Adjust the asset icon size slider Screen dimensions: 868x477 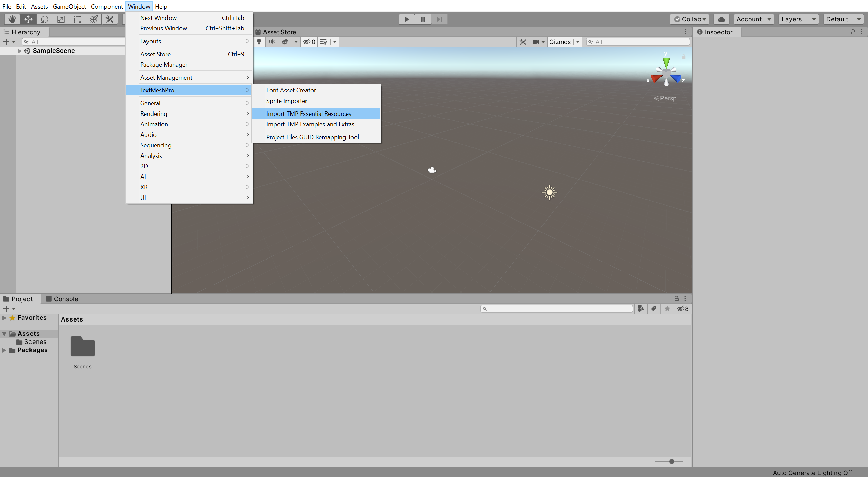[671, 461]
